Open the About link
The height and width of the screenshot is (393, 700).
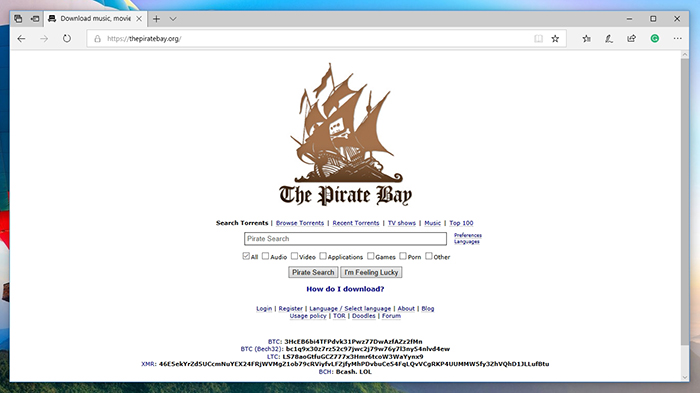pos(406,309)
